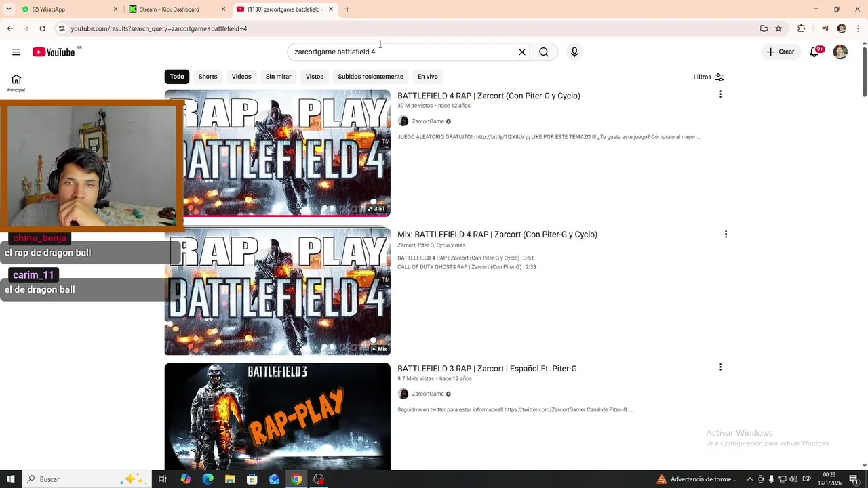868x488 pixels.
Task: Open the Windows Start menu
Action: 10,479
